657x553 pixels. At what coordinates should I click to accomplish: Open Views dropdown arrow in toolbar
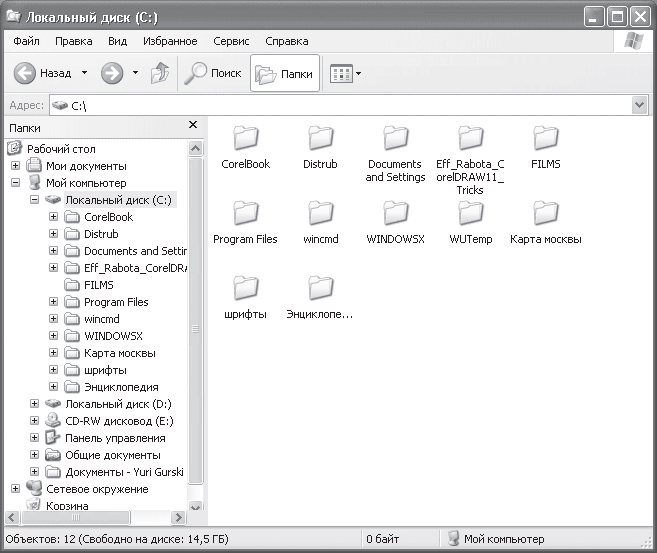(x=358, y=74)
